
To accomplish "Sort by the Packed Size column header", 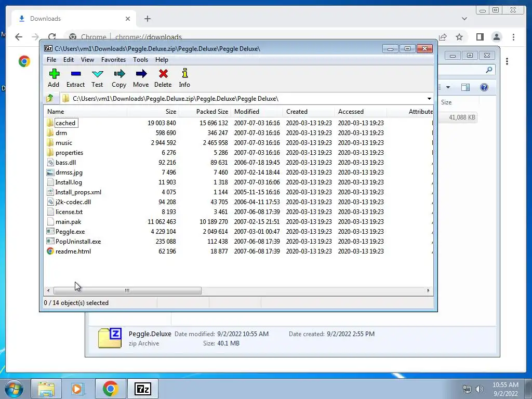I will click(205, 112).
